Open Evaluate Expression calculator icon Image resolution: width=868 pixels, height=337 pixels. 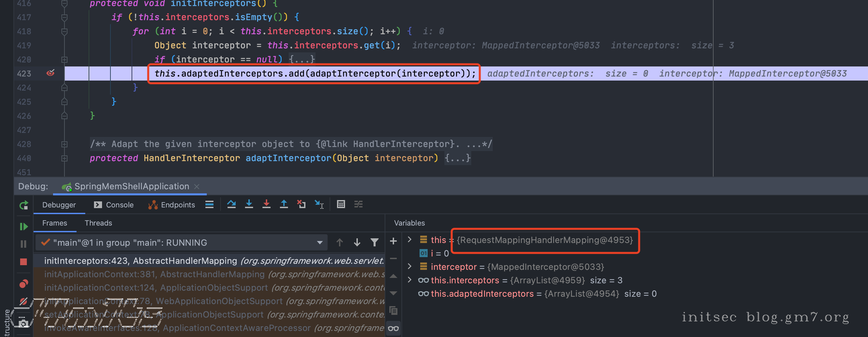341,204
